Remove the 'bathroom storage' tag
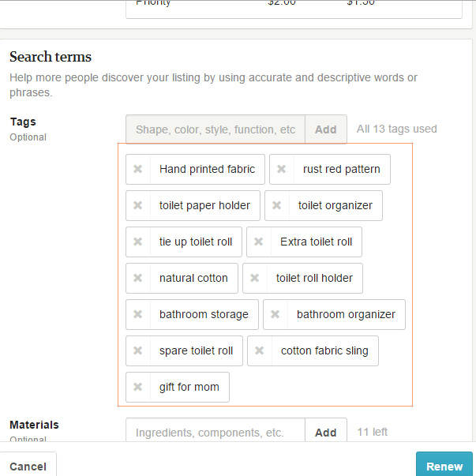This screenshot has width=476, height=476. (x=138, y=314)
